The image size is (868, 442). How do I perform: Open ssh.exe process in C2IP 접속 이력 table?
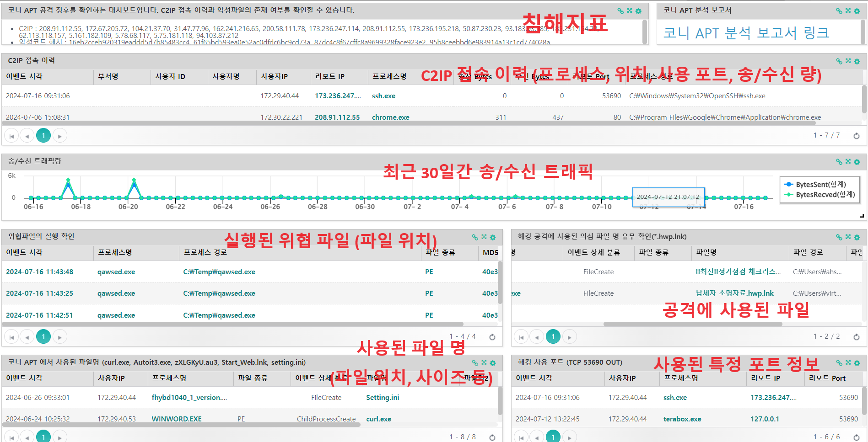383,96
